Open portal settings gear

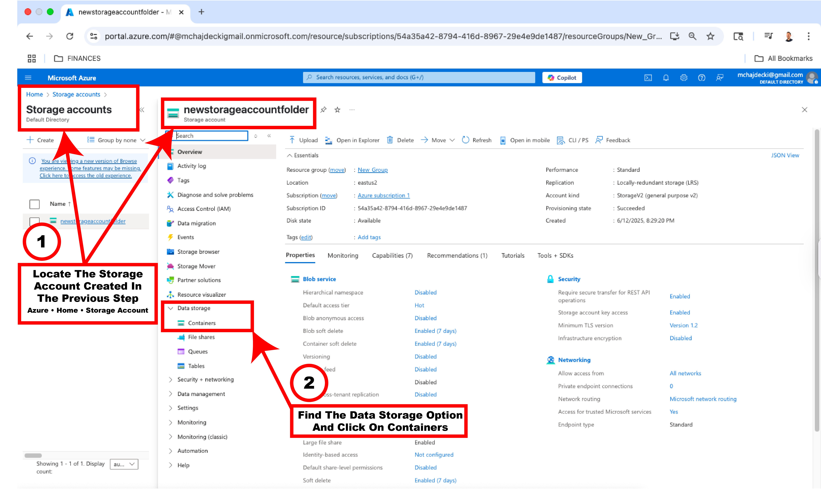tap(684, 78)
